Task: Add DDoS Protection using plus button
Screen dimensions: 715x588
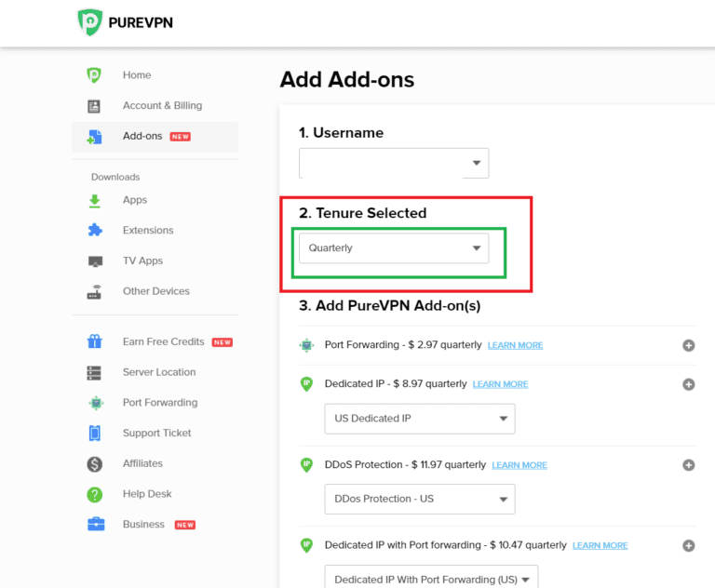Action: pyautogui.click(x=689, y=465)
